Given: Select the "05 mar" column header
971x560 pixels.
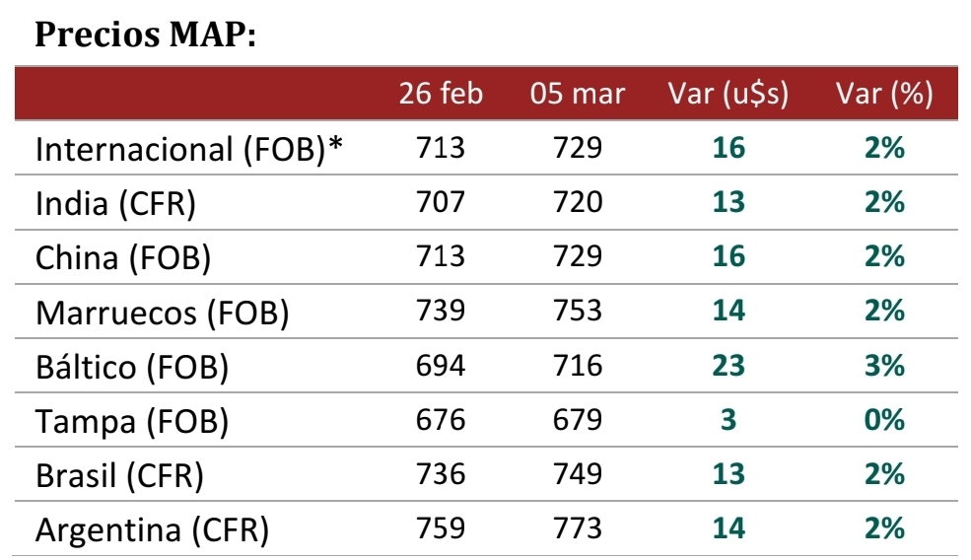Looking at the screenshot, I should [578, 95].
